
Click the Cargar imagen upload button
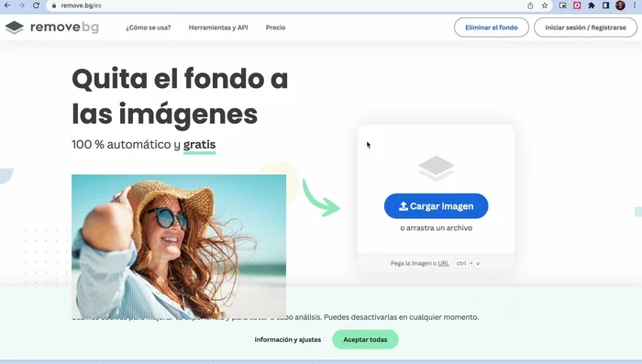pos(436,206)
